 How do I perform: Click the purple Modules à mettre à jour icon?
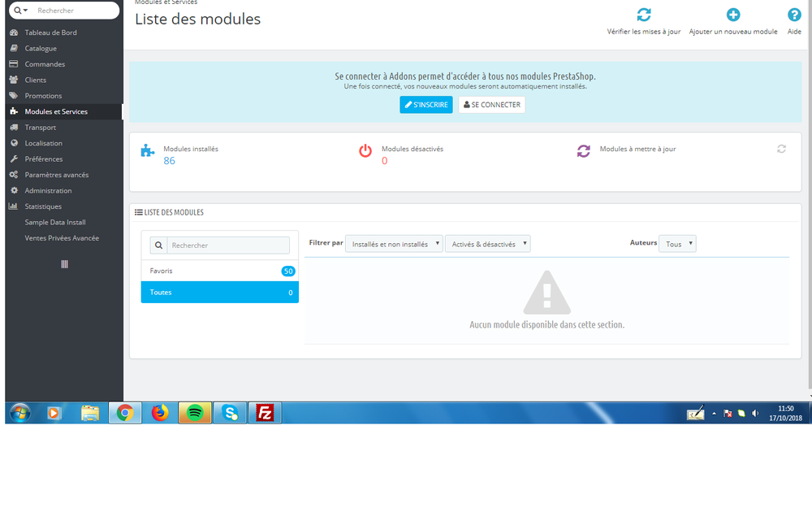point(584,151)
